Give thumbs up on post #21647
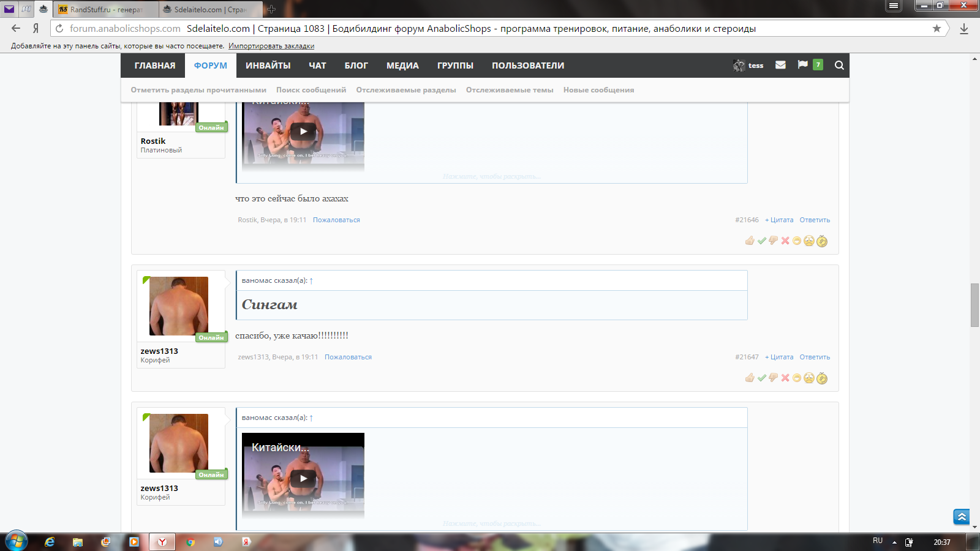980x551 pixels. [x=750, y=378]
